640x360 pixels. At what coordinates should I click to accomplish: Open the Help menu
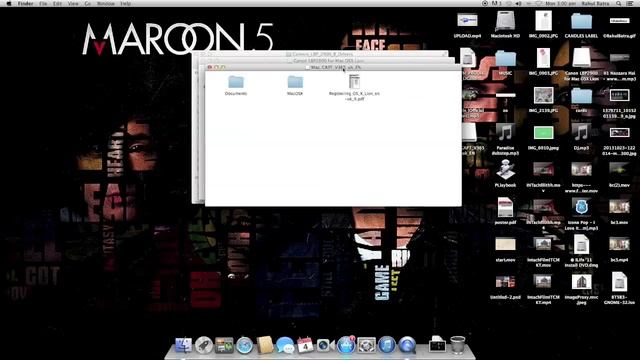(x=126, y=4)
